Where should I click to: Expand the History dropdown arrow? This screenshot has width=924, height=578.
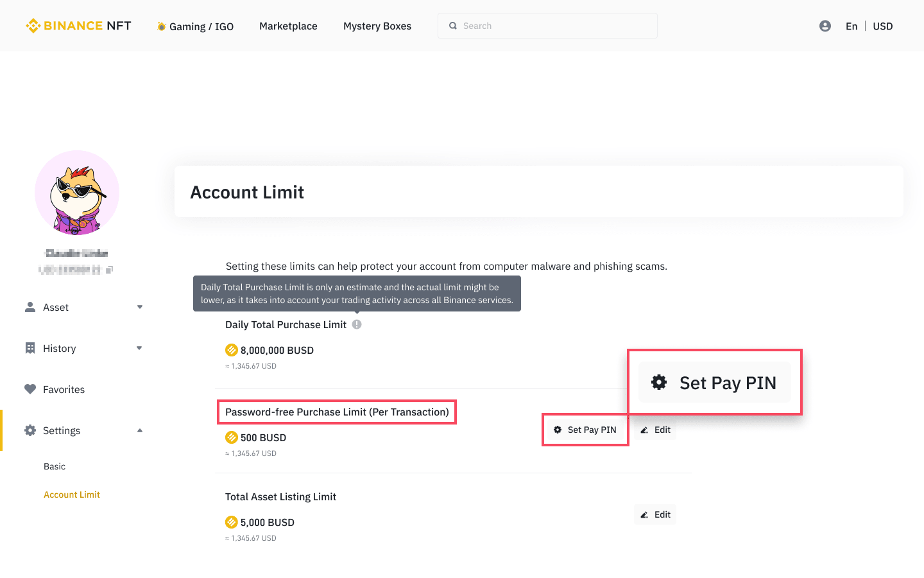pos(140,348)
